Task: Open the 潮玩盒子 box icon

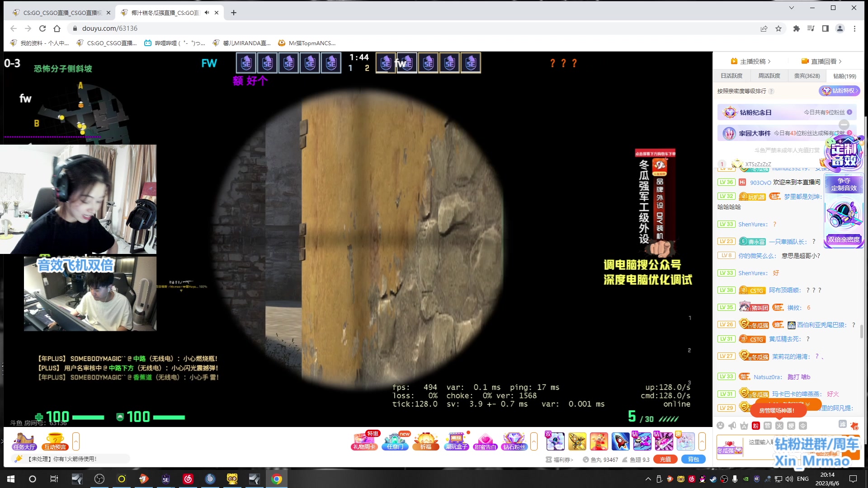Action: [x=456, y=441]
